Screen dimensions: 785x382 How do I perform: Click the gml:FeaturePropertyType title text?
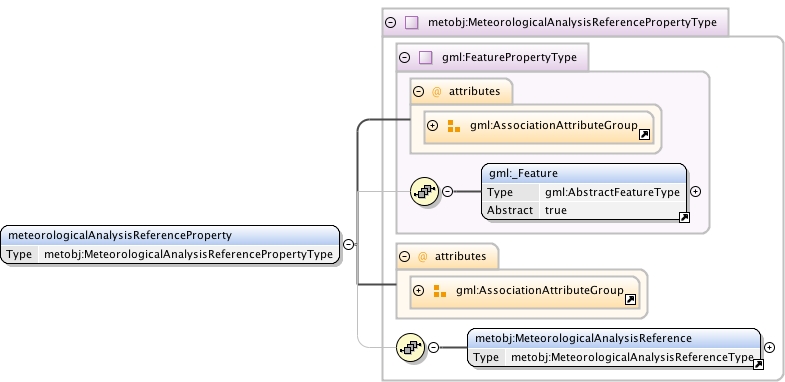click(509, 57)
